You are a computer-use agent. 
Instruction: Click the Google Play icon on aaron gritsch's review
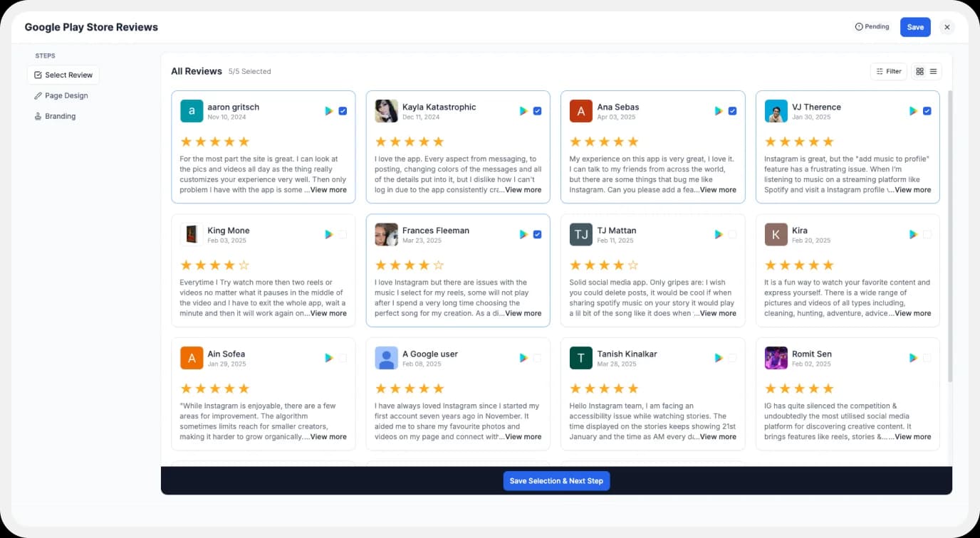coord(329,111)
